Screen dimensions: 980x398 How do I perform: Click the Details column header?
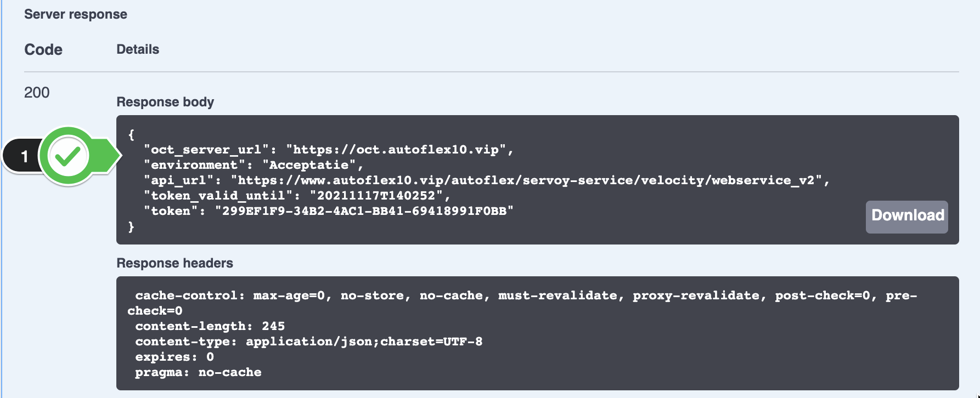click(x=138, y=49)
